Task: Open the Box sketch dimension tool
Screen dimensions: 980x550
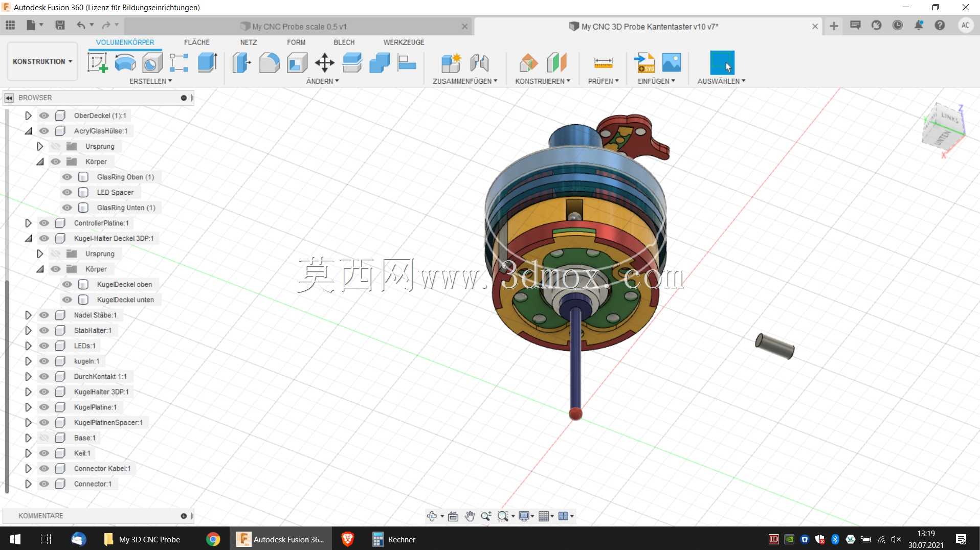Action: tap(179, 63)
